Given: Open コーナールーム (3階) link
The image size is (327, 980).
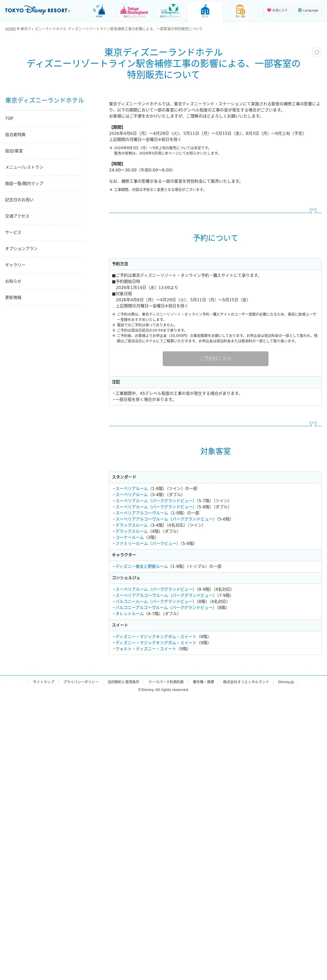Looking at the screenshot, I should pyautogui.click(x=129, y=537).
